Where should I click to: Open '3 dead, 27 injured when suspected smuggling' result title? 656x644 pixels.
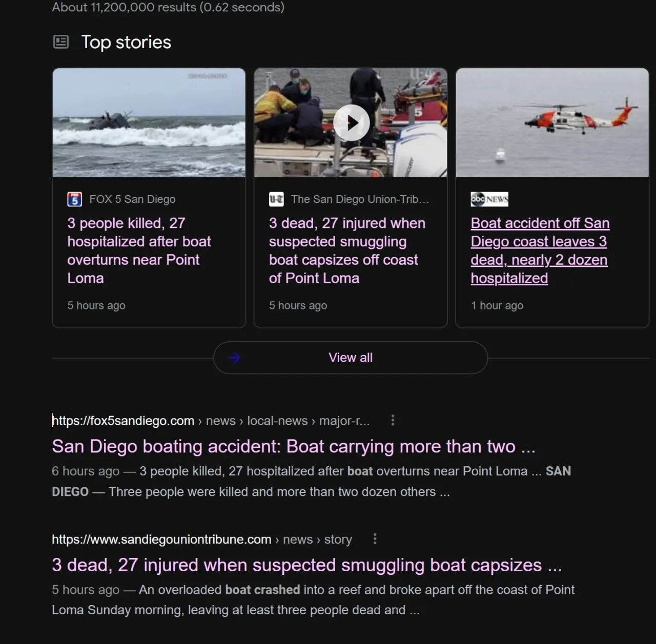click(x=307, y=565)
